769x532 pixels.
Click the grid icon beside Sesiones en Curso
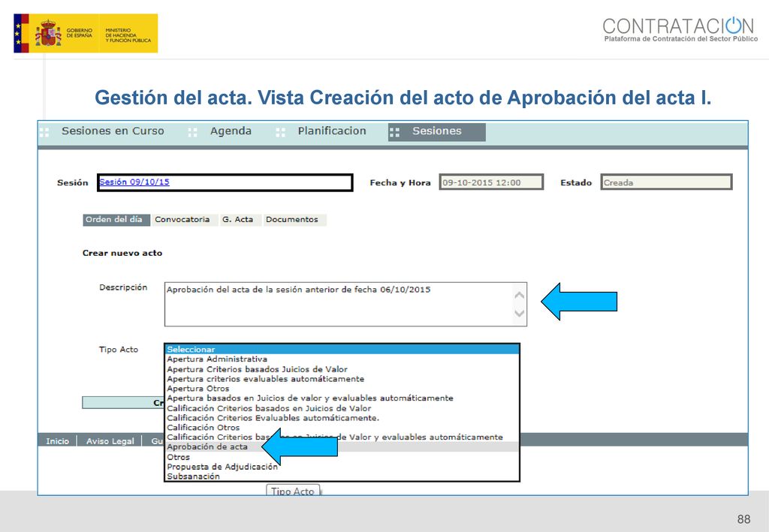pyautogui.click(x=44, y=132)
